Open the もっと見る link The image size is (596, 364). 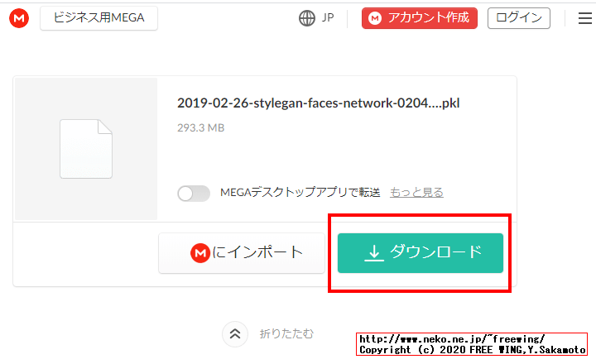tap(416, 193)
